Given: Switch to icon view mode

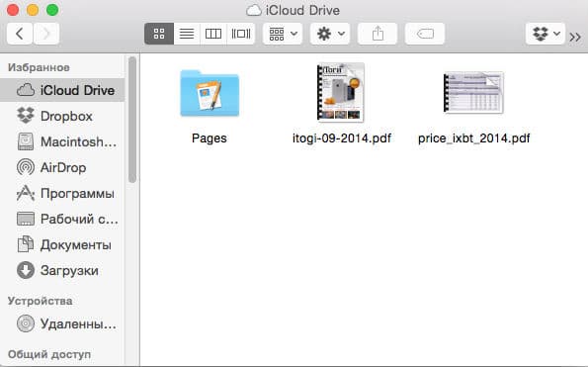Looking at the screenshot, I should click(x=159, y=34).
